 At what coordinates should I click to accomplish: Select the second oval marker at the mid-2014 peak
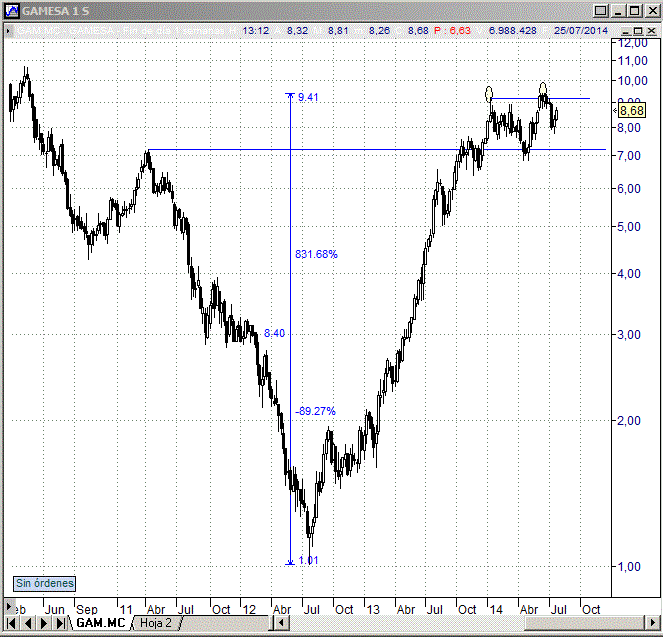point(543,89)
